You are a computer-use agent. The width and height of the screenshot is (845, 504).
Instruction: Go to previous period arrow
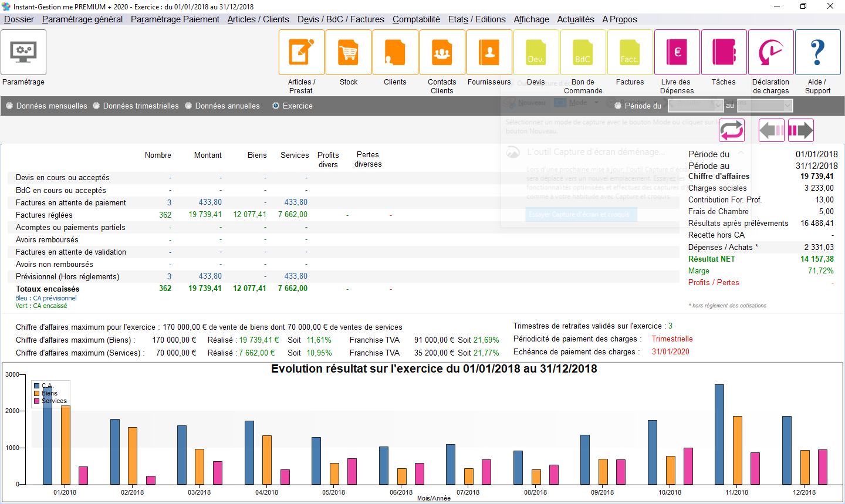tap(772, 130)
